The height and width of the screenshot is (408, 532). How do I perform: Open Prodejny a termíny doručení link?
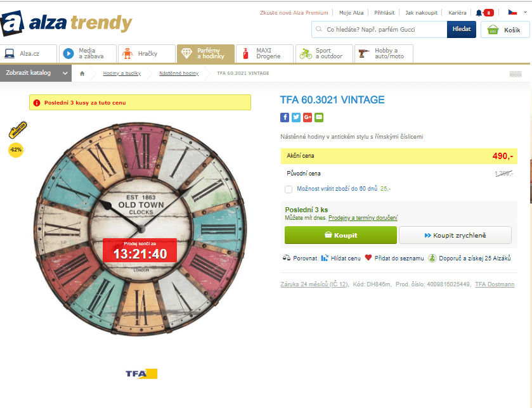coord(365,218)
